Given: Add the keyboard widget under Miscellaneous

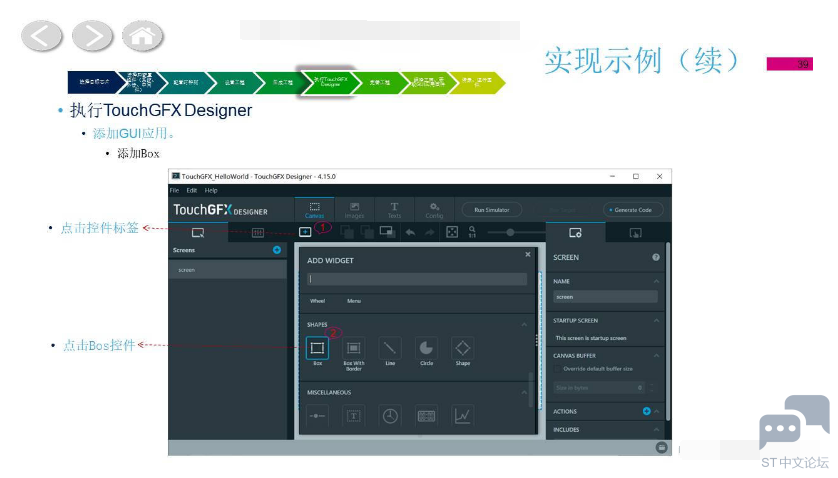Looking at the screenshot, I should point(426,416).
